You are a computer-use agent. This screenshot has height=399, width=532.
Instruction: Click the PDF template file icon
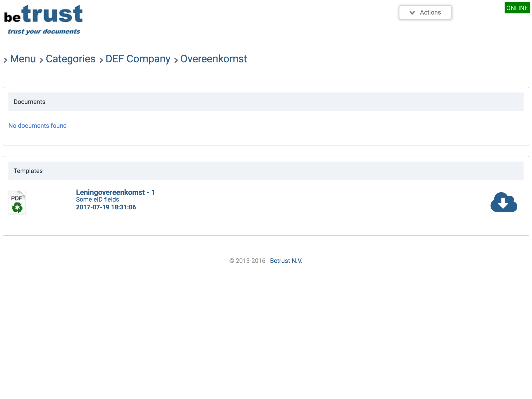[17, 202]
